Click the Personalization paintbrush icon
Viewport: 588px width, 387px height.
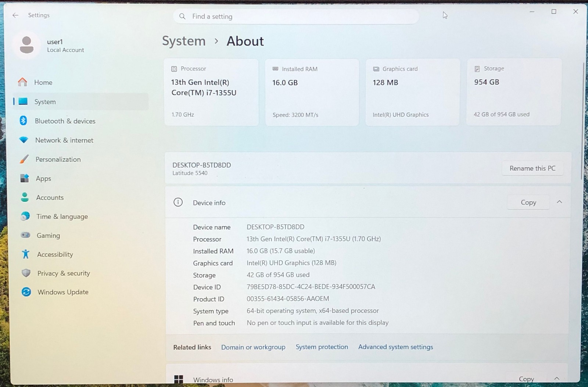pos(24,159)
